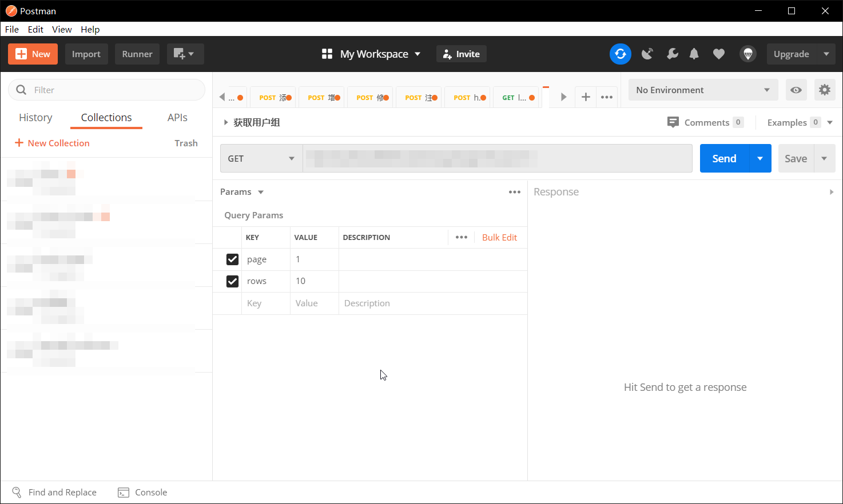The width and height of the screenshot is (843, 504).
Task: Launch the collection Runner
Action: 137,54
